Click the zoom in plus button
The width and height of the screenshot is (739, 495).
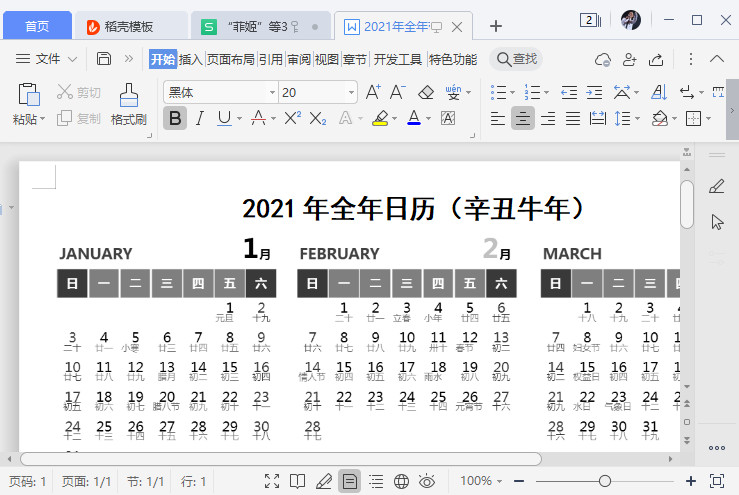690,481
